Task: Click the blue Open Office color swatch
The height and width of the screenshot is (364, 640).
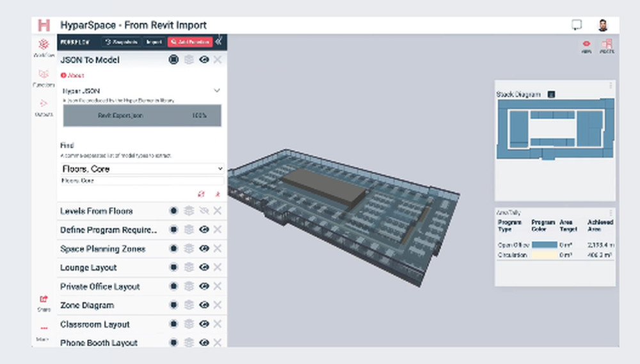Action: [x=544, y=245]
